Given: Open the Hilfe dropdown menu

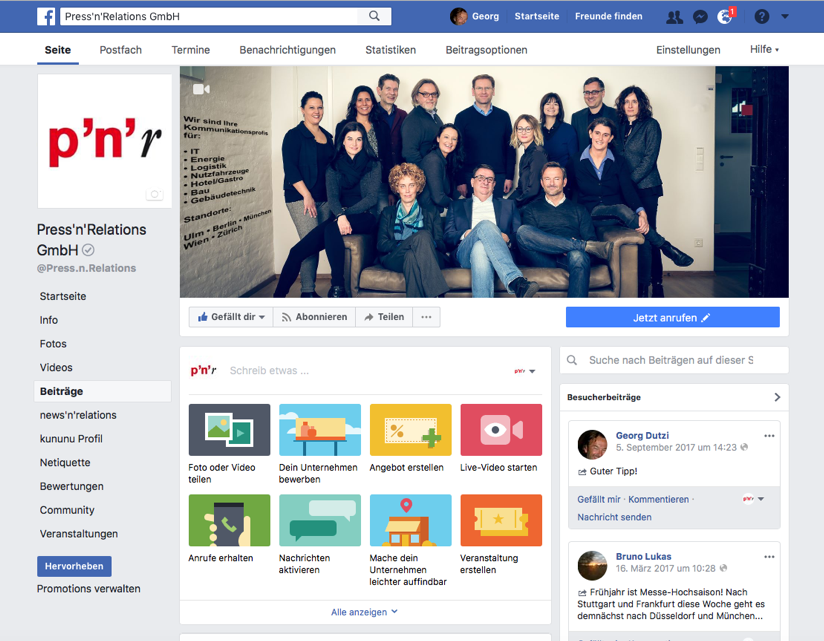Looking at the screenshot, I should coord(764,48).
